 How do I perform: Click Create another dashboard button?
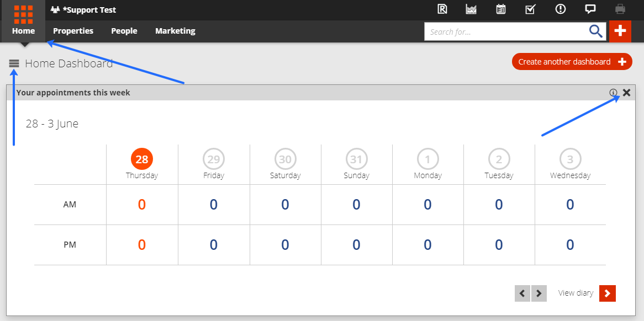pos(572,62)
